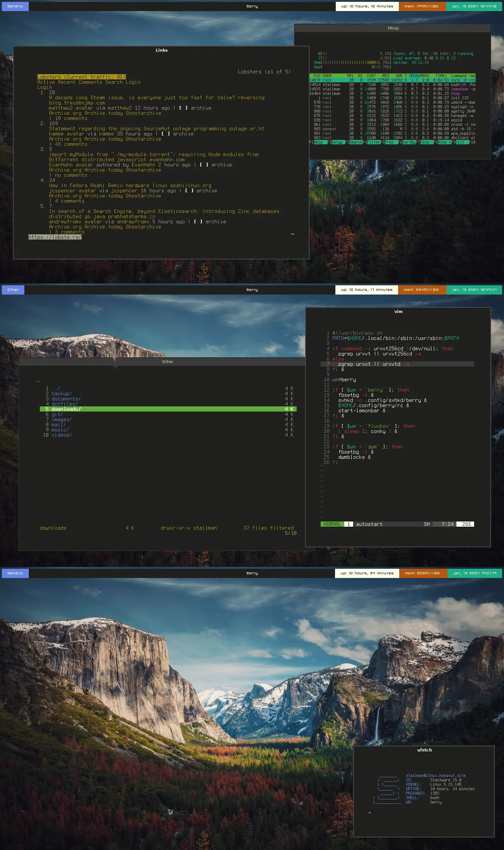
Task: Click the https://lobste.rs/ URL status line
Action: pos(55,237)
